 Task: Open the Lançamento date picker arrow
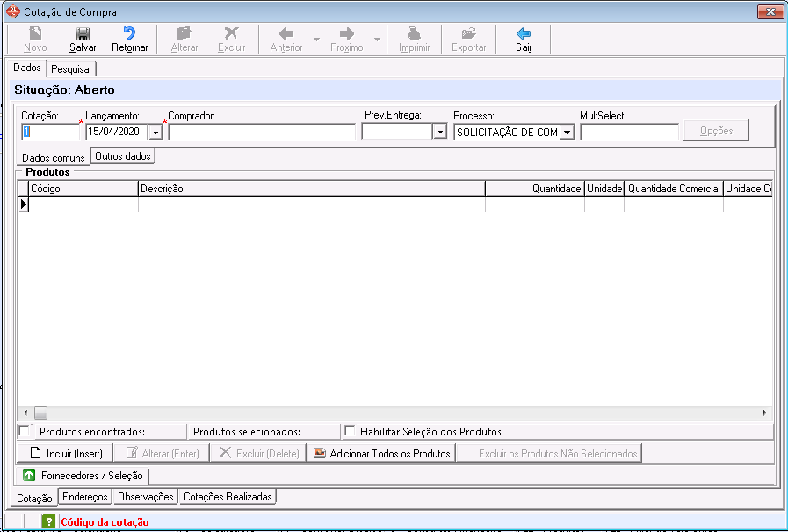pos(155,132)
